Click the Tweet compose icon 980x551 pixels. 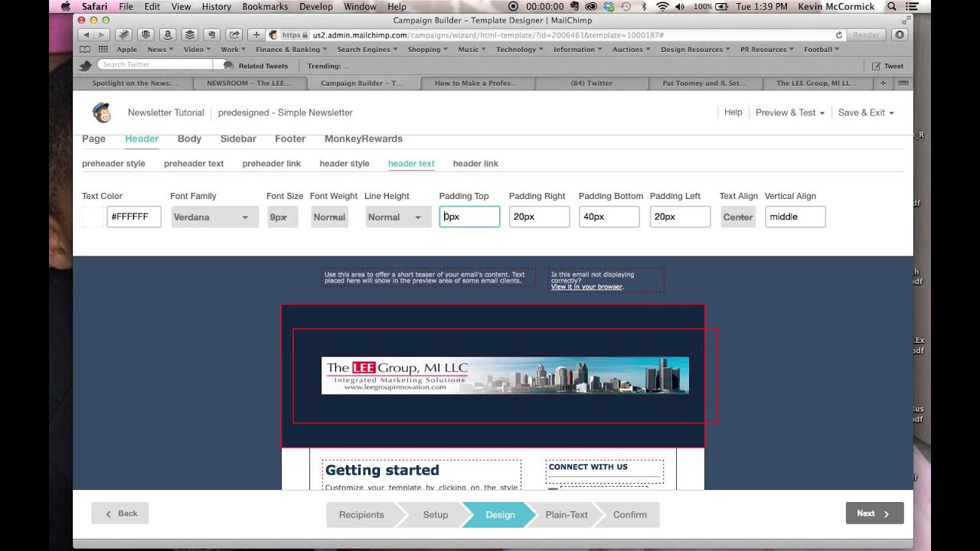[876, 66]
